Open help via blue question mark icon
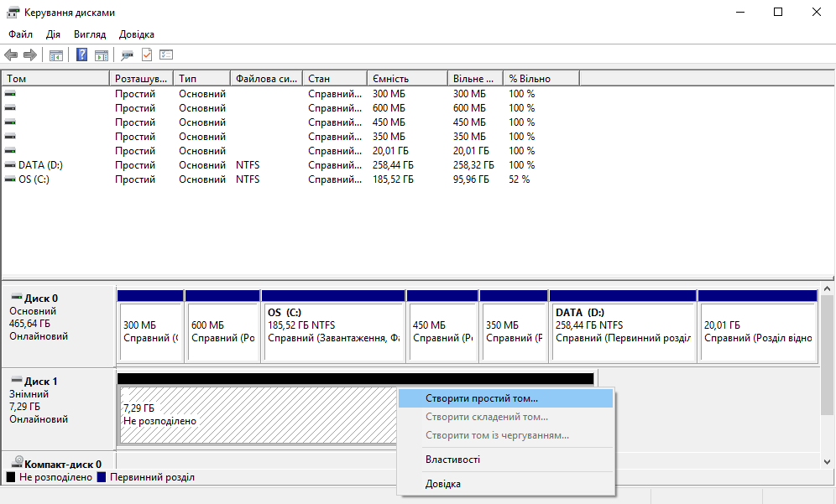This screenshot has width=836, height=504. (x=82, y=55)
